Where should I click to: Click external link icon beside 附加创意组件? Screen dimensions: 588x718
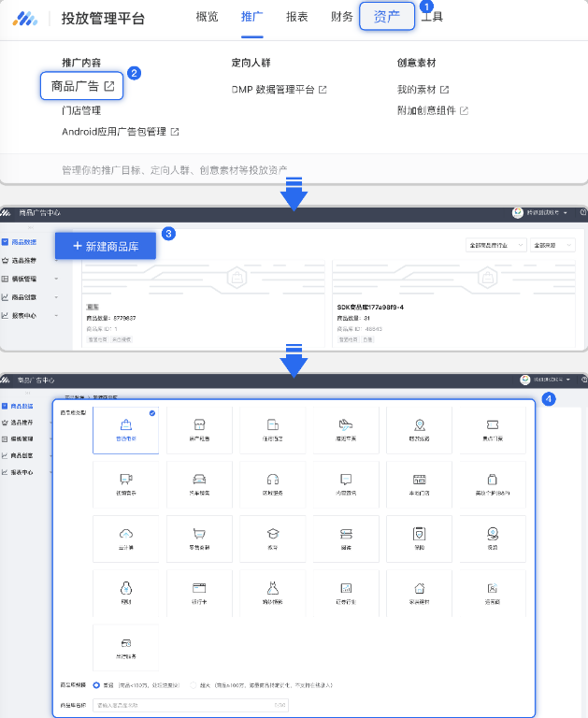pos(464,110)
